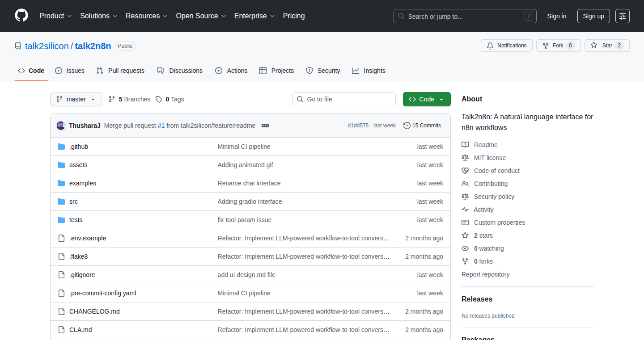Click commit message 'fix tool param issue'

245,220
